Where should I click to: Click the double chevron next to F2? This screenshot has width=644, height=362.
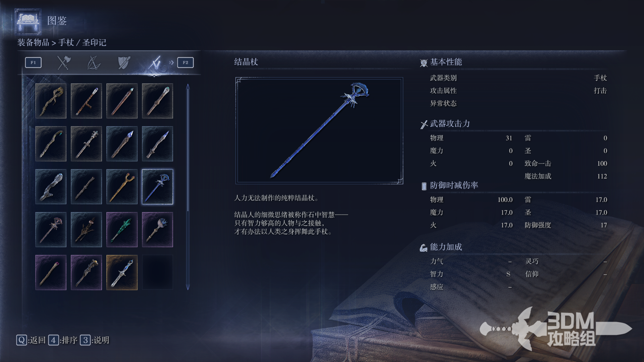tap(171, 62)
